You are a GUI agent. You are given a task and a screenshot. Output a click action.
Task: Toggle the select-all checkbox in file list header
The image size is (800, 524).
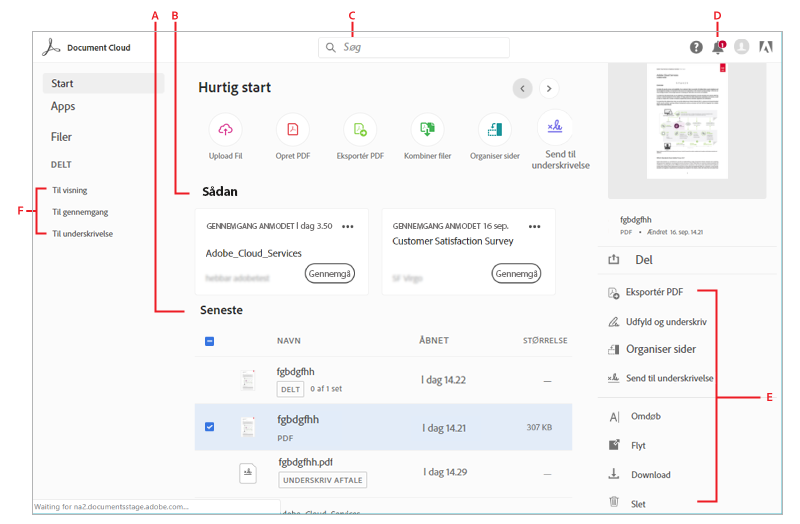click(209, 341)
